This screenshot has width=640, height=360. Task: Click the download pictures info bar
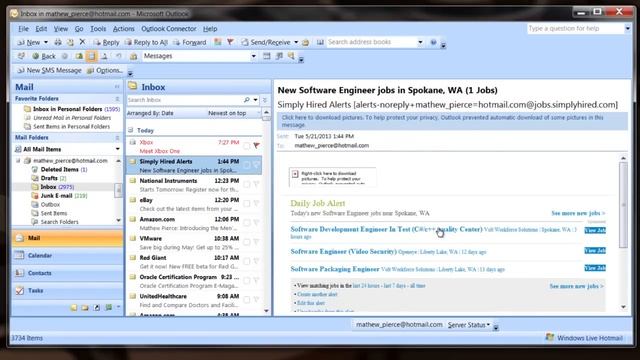tap(452, 121)
